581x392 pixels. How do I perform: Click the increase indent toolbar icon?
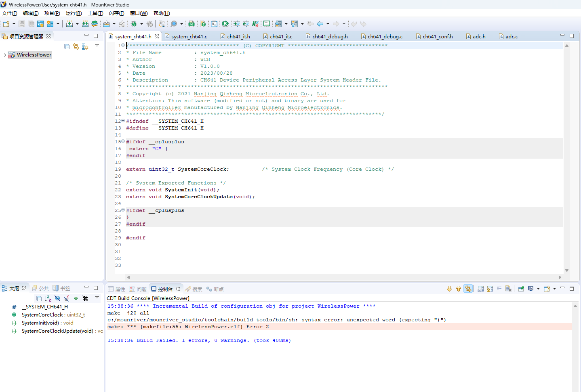(x=236, y=24)
